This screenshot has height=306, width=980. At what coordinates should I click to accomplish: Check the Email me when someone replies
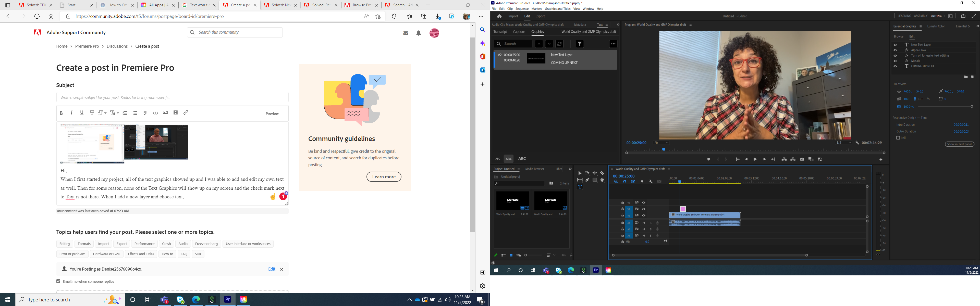coord(58,281)
